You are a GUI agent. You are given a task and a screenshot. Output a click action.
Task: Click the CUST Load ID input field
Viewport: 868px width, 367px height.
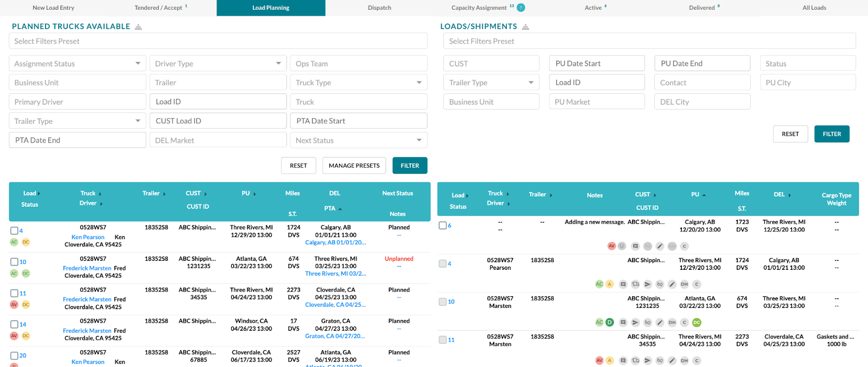218,121
